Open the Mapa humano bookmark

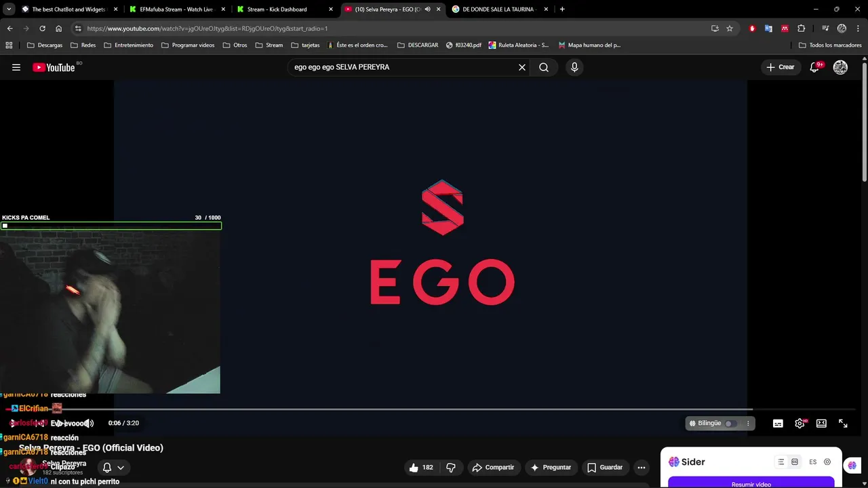pyautogui.click(x=589, y=45)
